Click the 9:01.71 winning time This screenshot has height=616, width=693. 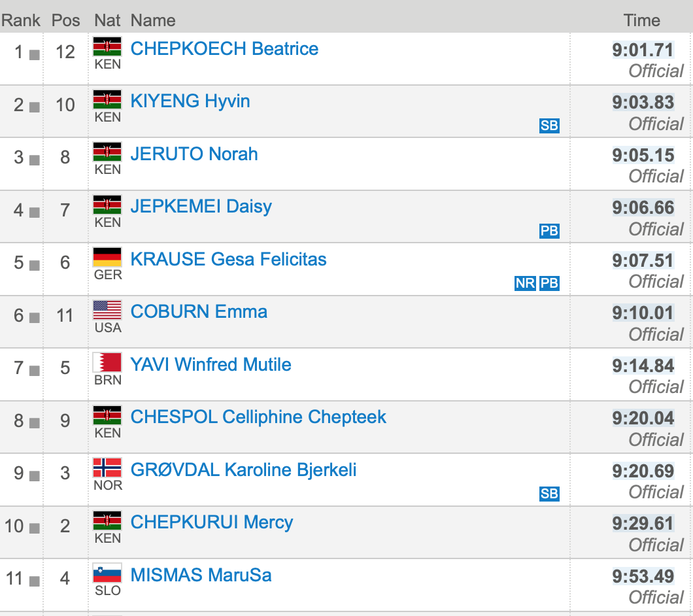click(x=643, y=50)
